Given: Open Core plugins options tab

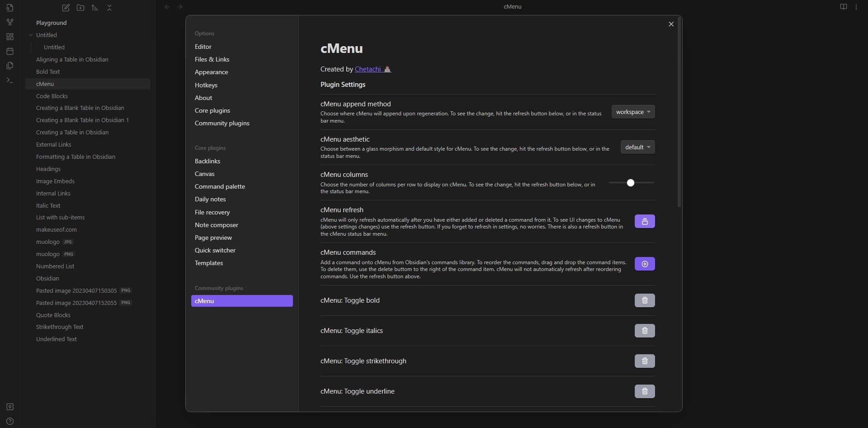Looking at the screenshot, I should [x=242, y=110].
